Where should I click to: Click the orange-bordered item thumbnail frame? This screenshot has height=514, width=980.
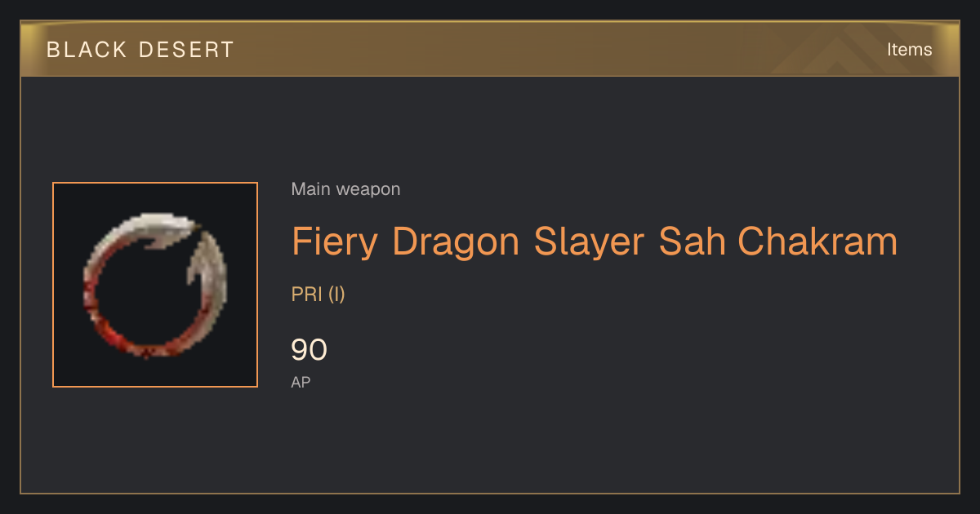tap(155, 285)
